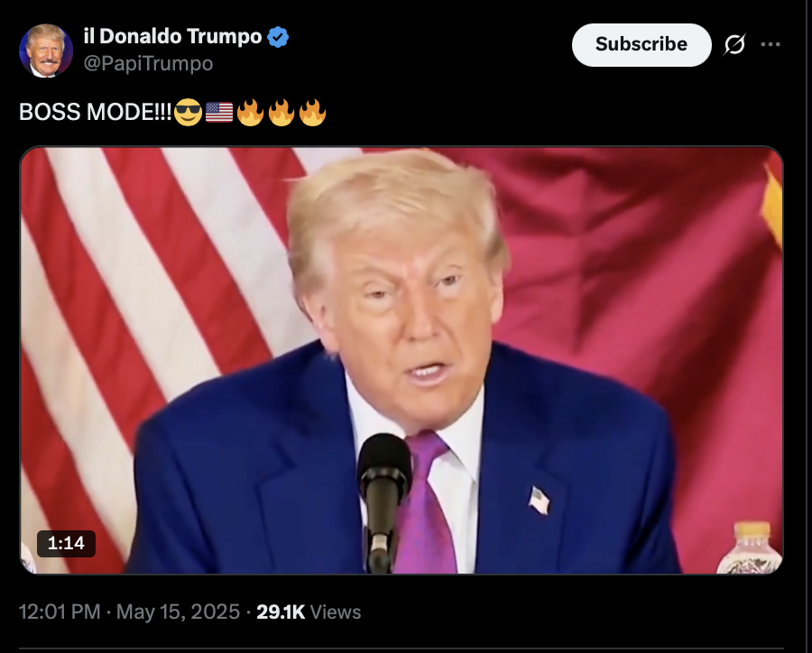Click the Views label
The height and width of the screenshot is (653, 812).
(336, 612)
